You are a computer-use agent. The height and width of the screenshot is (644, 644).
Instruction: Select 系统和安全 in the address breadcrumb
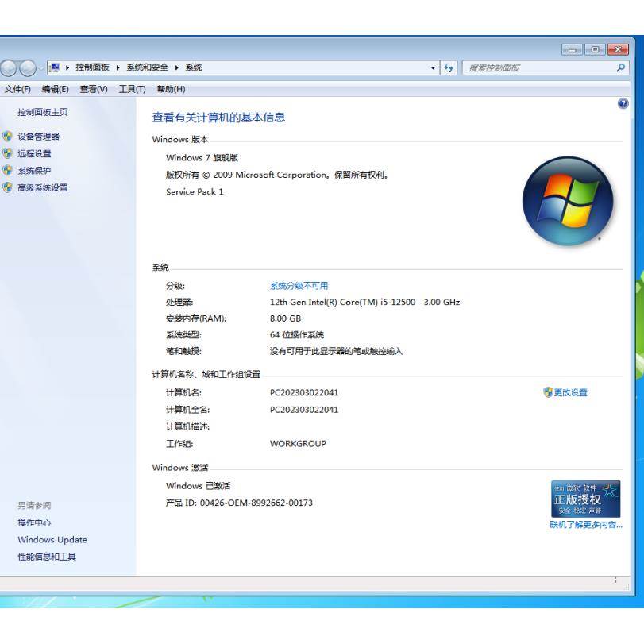[x=147, y=67]
